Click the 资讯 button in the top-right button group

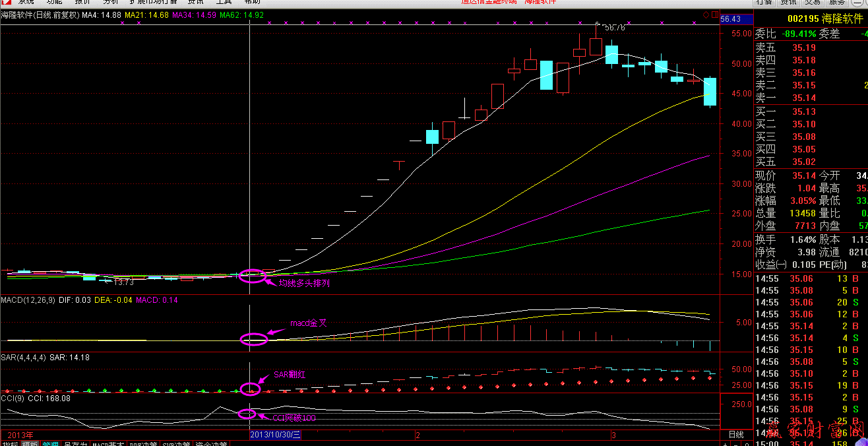(788, 2)
